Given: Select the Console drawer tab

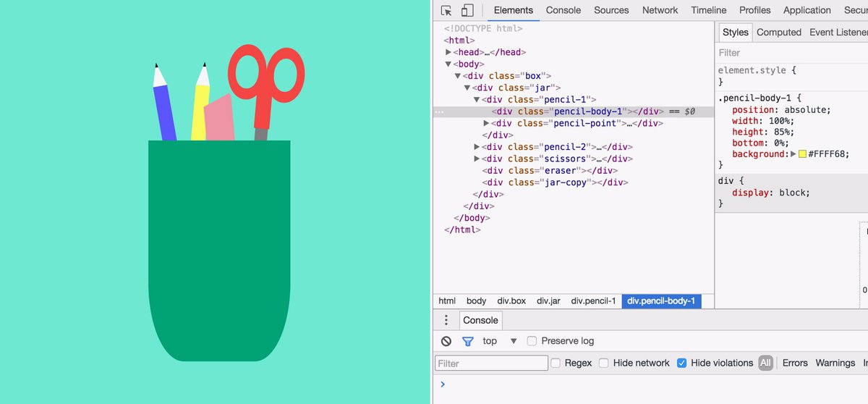Looking at the screenshot, I should (481, 320).
